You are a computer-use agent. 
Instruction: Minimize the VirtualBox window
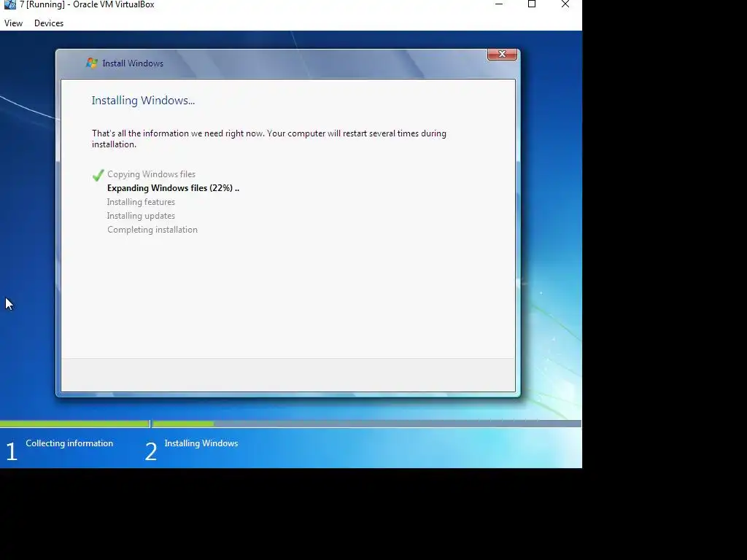tap(499, 4)
